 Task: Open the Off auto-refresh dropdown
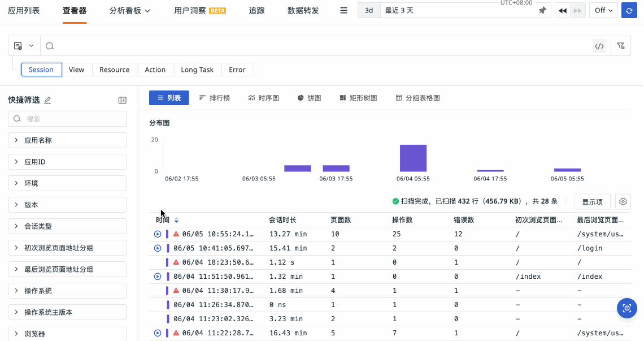603,11
